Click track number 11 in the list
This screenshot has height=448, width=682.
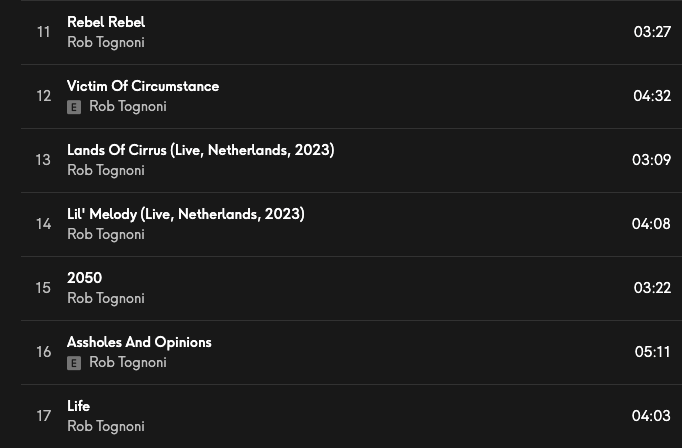point(43,32)
